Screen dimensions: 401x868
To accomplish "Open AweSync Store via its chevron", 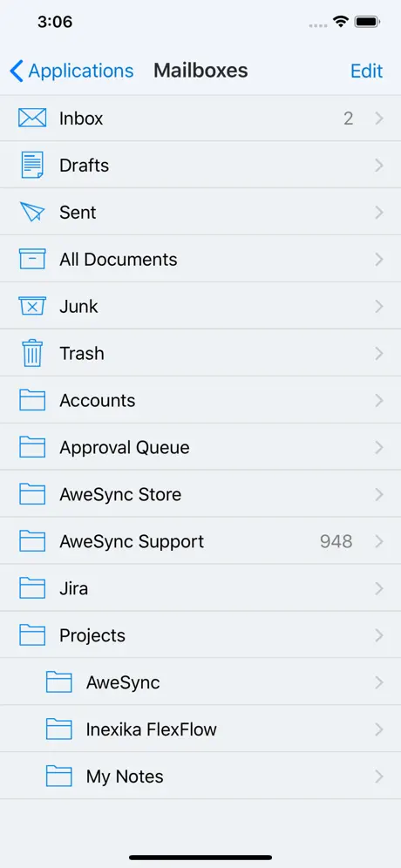I will (x=379, y=494).
